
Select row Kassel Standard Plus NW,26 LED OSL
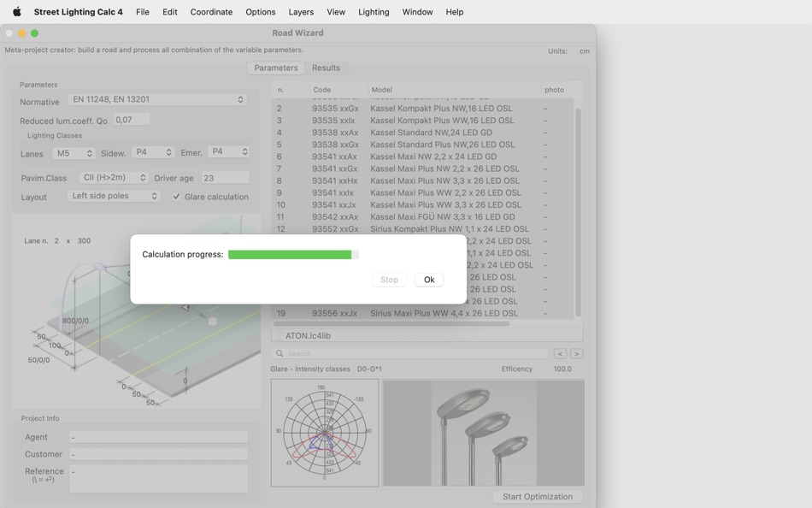point(422,145)
